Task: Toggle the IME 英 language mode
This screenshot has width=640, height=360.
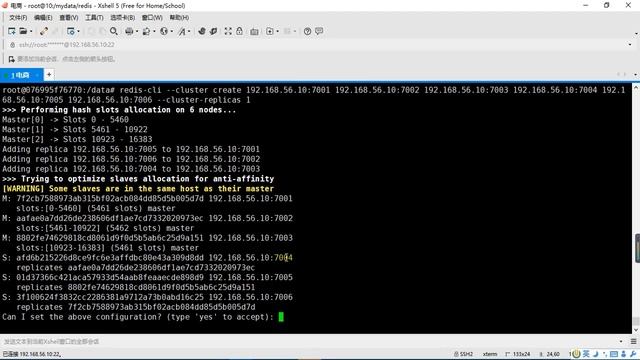Action: point(586,354)
